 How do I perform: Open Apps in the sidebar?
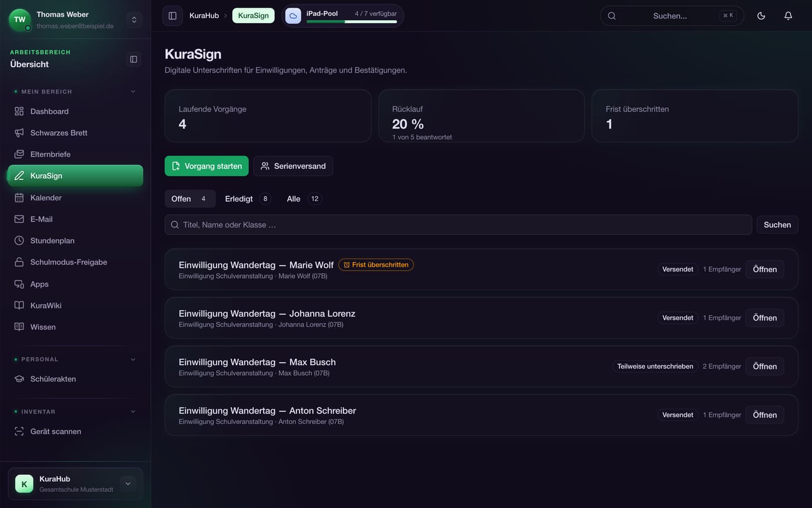(x=75, y=284)
